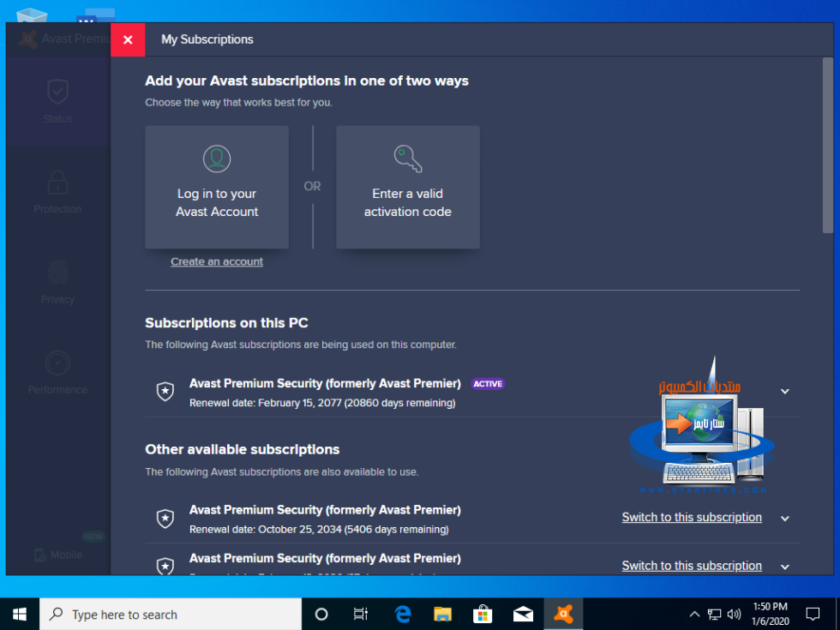840x630 pixels.
Task: Close the My Subscriptions panel
Action: [128, 39]
